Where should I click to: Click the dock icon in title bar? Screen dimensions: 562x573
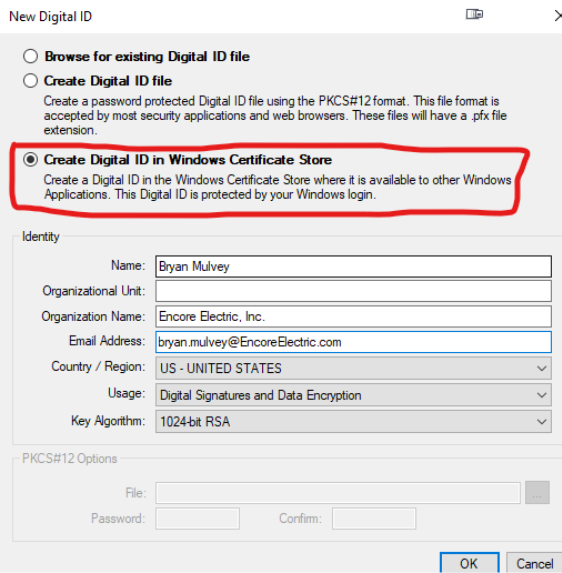pyautogui.click(x=474, y=14)
